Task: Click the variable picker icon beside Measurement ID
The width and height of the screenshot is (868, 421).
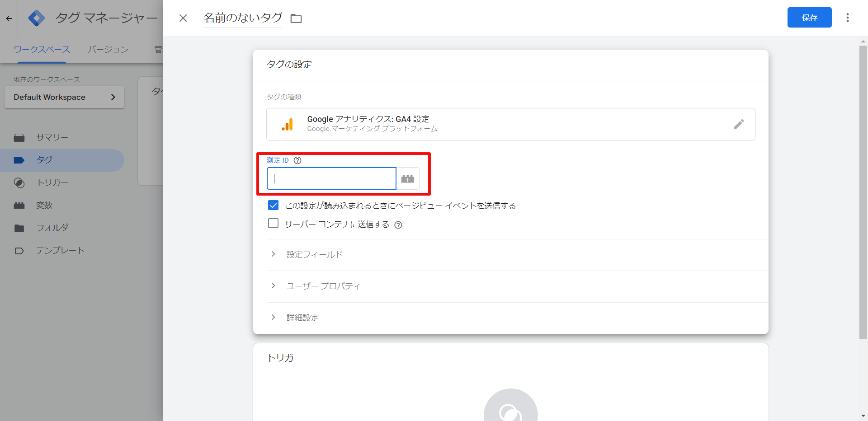Action: (x=407, y=179)
